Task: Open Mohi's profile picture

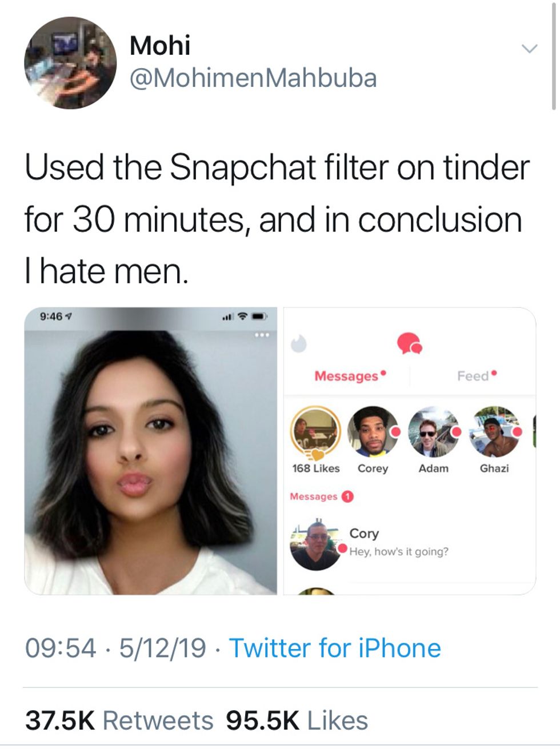Action: 70,63
